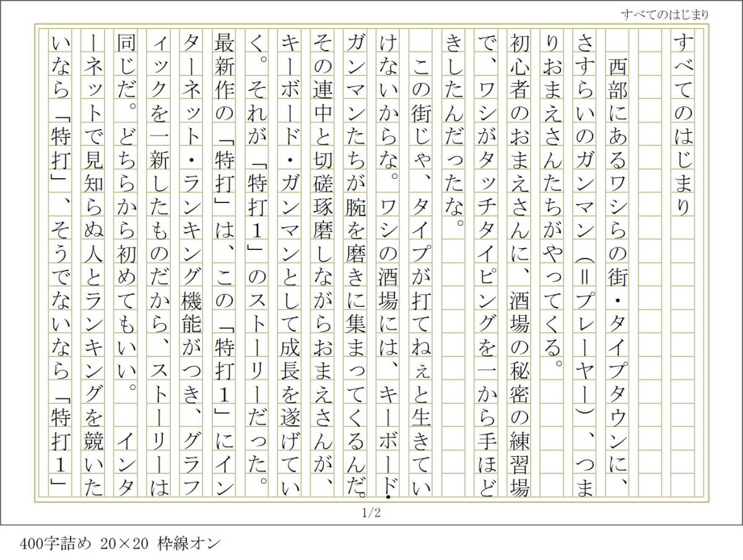Click the column starting りおまえさんたちが
Screen dimensions: 743x560
pos(551,201)
